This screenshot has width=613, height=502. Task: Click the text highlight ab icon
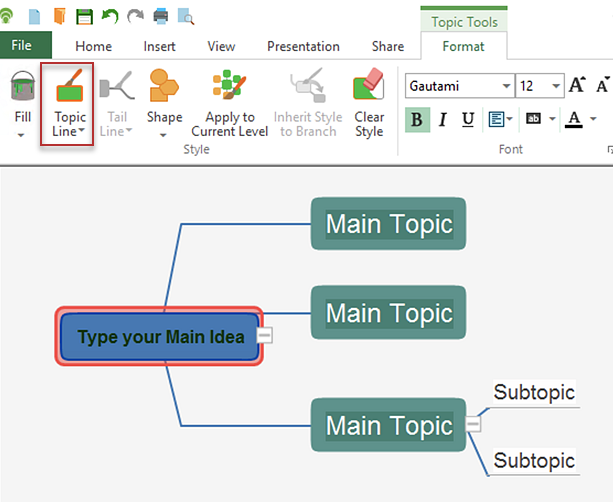pyautogui.click(x=533, y=118)
